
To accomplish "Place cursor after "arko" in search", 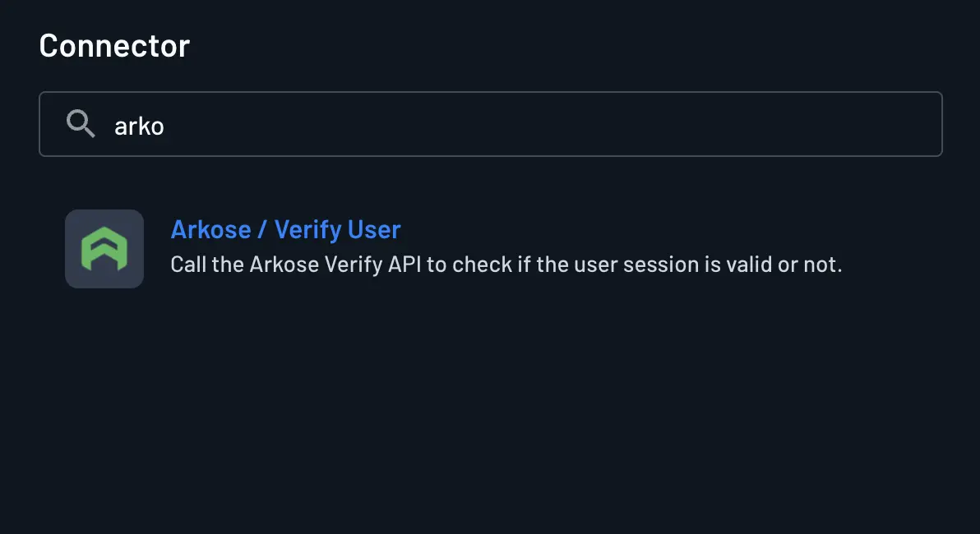I will click(x=166, y=126).
